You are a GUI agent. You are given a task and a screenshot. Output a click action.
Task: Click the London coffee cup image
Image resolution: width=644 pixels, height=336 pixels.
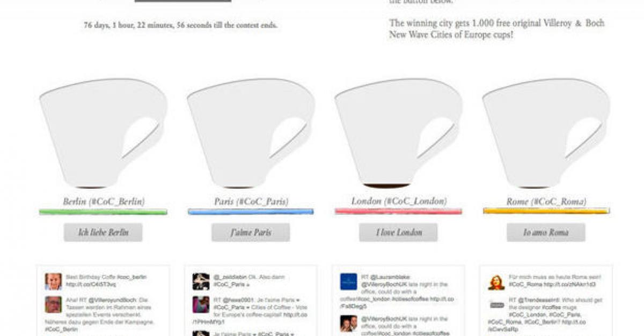398,134
